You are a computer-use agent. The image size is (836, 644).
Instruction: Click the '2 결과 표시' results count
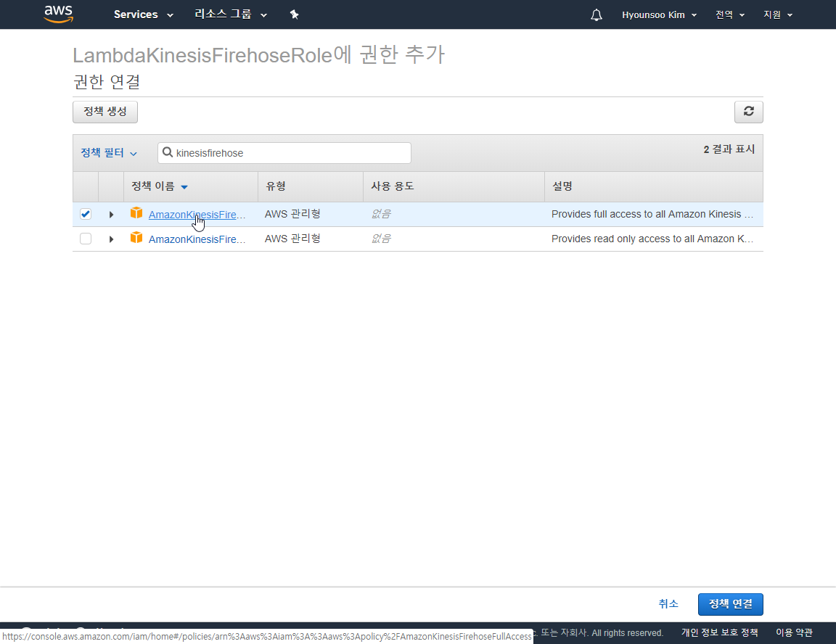[729, 149]
